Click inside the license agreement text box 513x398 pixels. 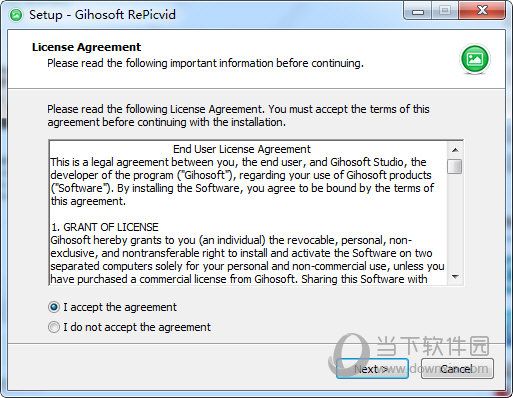click(248, 213)
